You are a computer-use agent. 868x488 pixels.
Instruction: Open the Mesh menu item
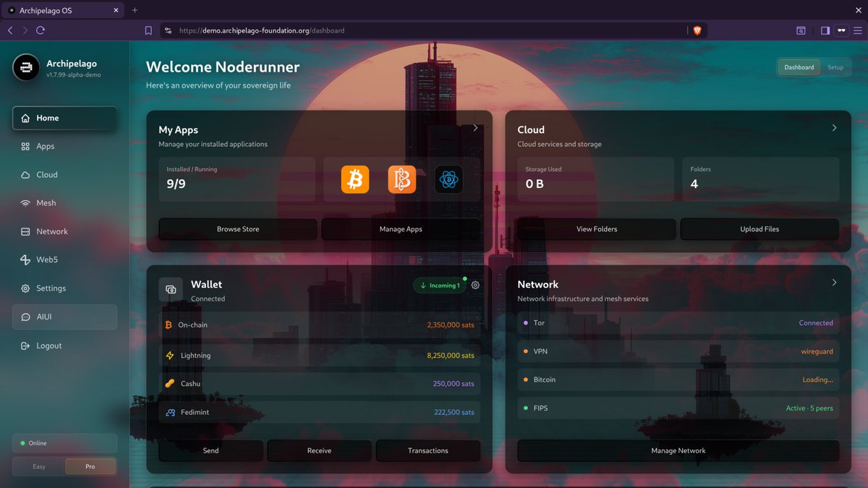pos(64,203)
